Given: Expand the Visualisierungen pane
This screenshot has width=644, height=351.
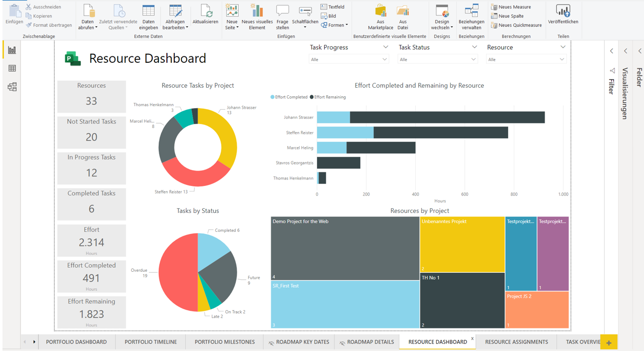Looking at the screenshot, I should 626,51.
